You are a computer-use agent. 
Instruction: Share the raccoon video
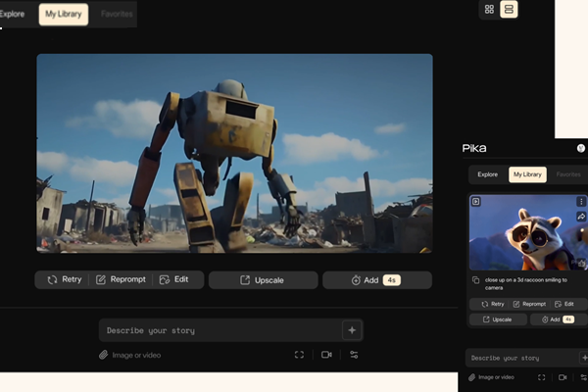(x=581, y=217)
